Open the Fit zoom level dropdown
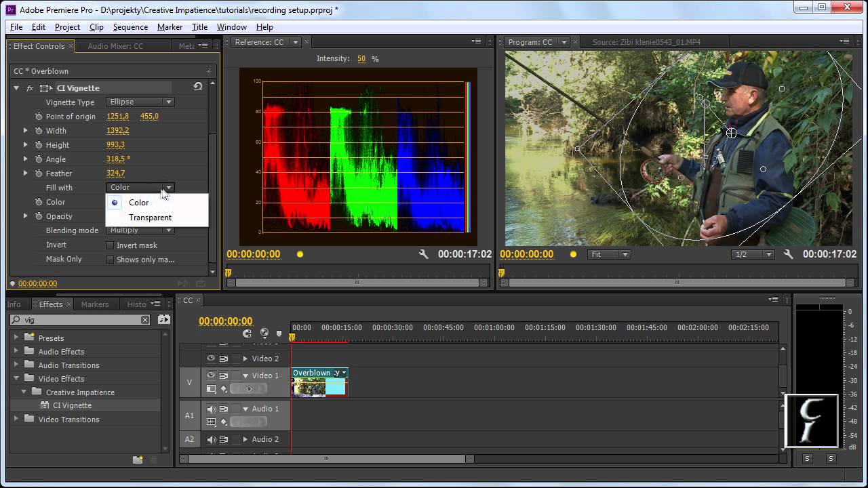Viewport: 868px width, 488px height. tap(609, 254)
